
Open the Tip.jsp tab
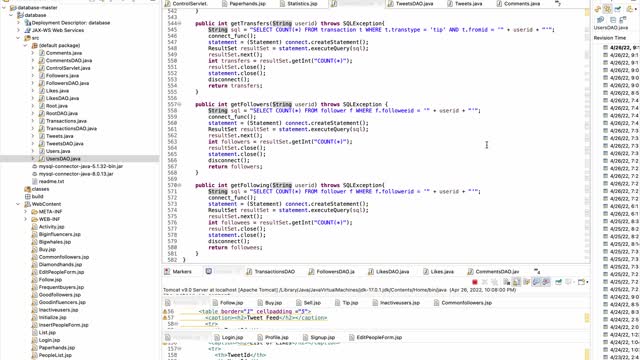point(346,303)
